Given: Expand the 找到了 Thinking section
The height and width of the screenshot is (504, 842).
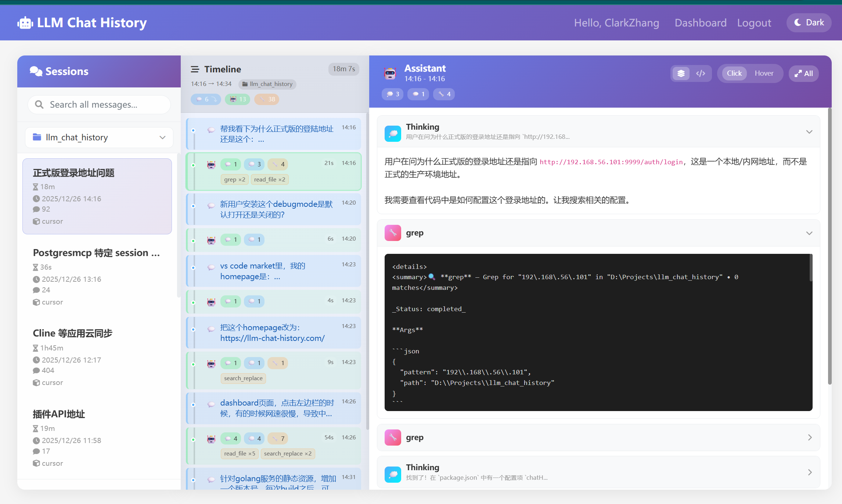Looking at the screenshot, I should pyautogui.click(x=598, y=472).
